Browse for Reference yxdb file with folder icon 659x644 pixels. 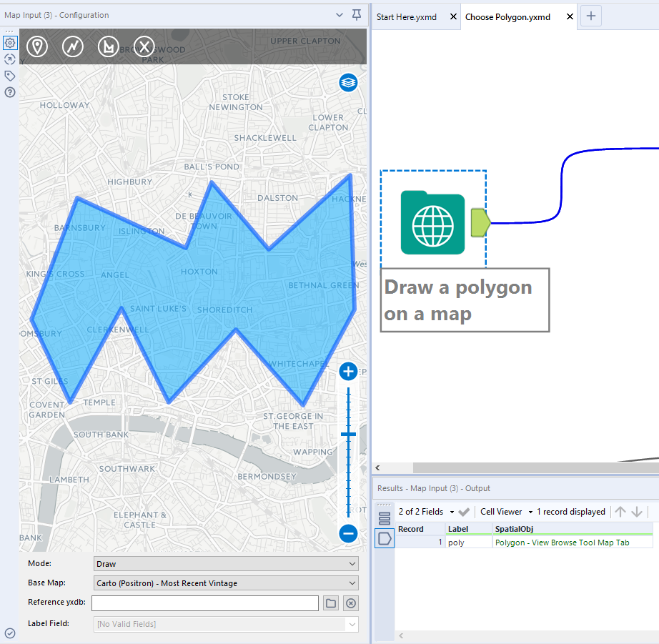tap(331, 603)
